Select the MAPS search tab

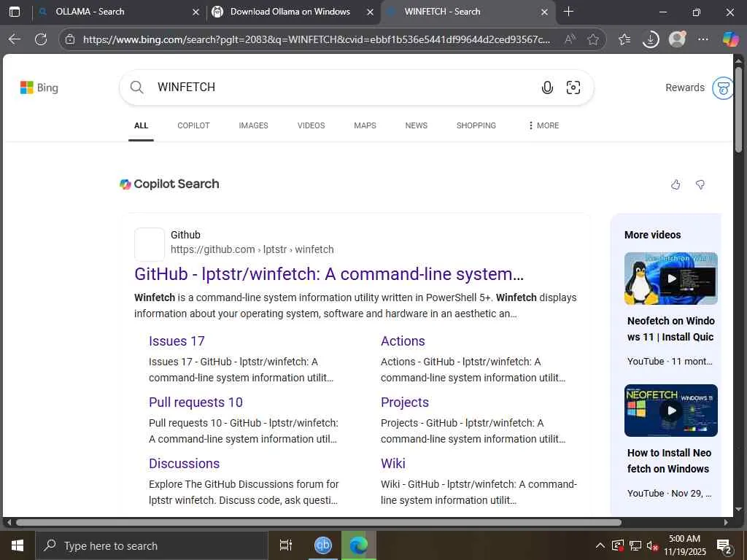[365, 125]
